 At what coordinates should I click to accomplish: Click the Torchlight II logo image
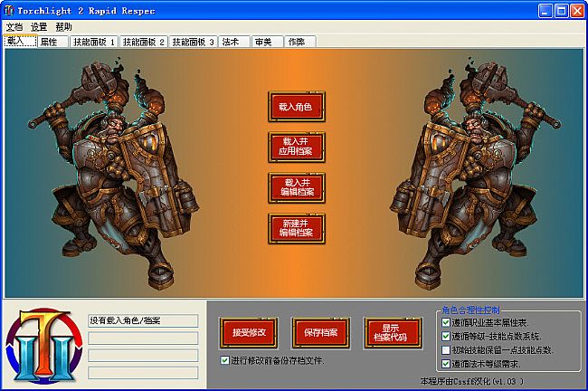point(44,346)
